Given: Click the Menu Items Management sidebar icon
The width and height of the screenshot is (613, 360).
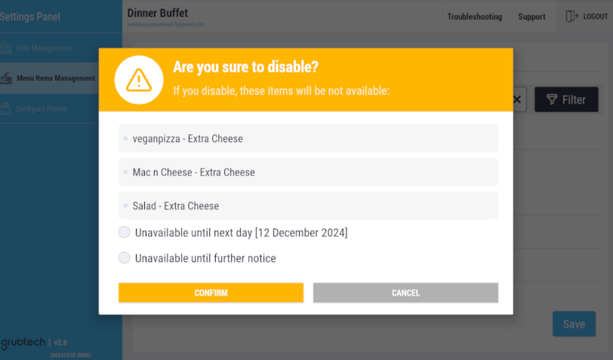Looking at the screenshot, I should coord(6,78).
